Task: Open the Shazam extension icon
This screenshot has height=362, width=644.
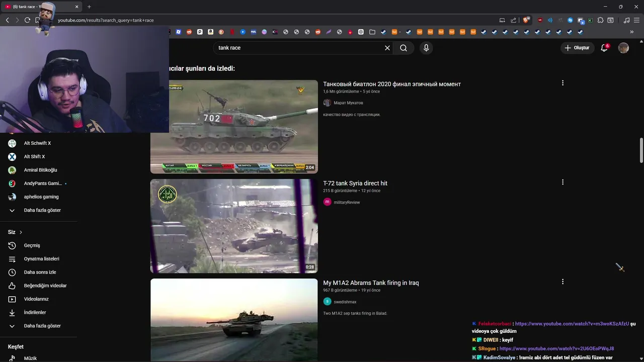Action: [x=570, y=20]
